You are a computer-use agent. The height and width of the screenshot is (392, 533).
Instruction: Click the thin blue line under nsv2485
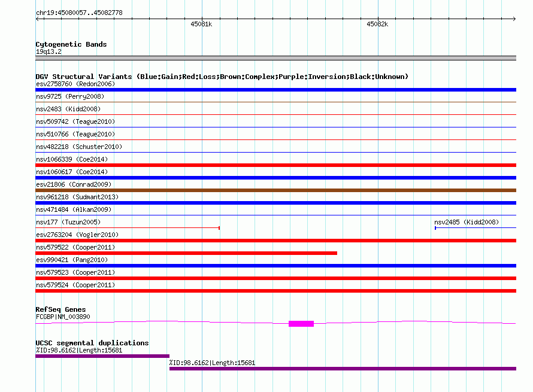point(476,227)
